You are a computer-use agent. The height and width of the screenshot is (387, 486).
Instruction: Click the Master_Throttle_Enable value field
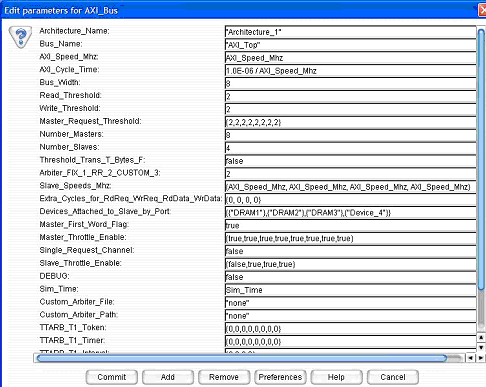350,238
